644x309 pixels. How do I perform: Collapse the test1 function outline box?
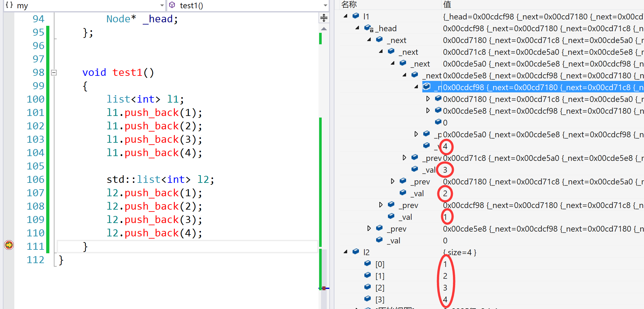click(x=54, y=73)
